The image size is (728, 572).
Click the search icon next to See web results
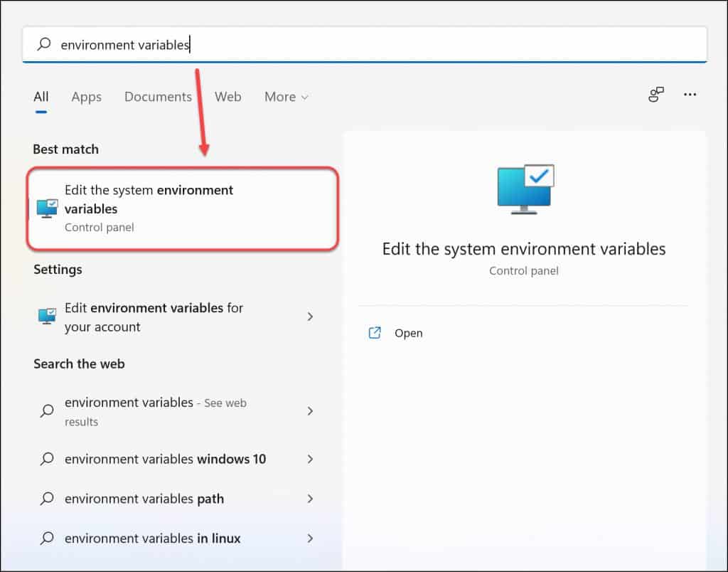pyautogui.click(x=46, y=411)
